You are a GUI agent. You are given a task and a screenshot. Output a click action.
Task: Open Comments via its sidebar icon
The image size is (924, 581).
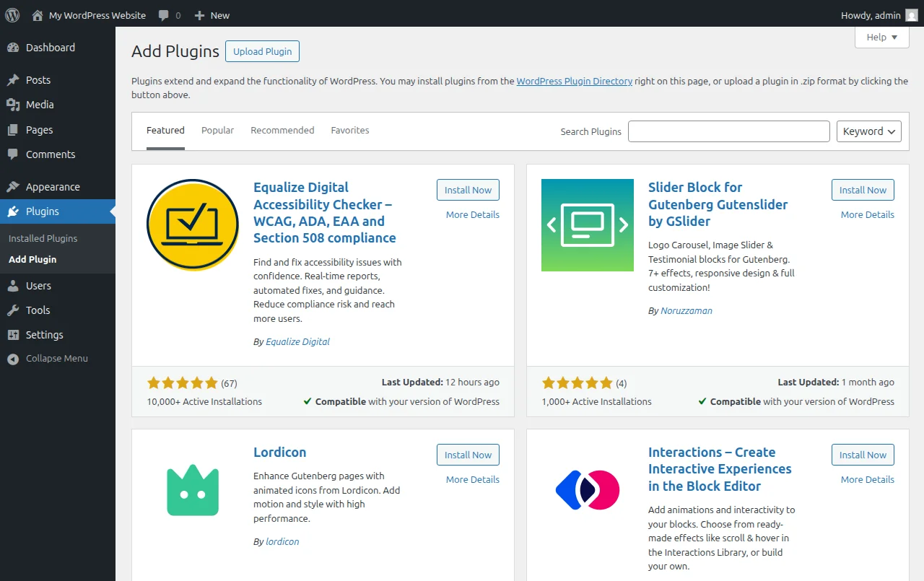pyautogui.click(x=16, y=154)
